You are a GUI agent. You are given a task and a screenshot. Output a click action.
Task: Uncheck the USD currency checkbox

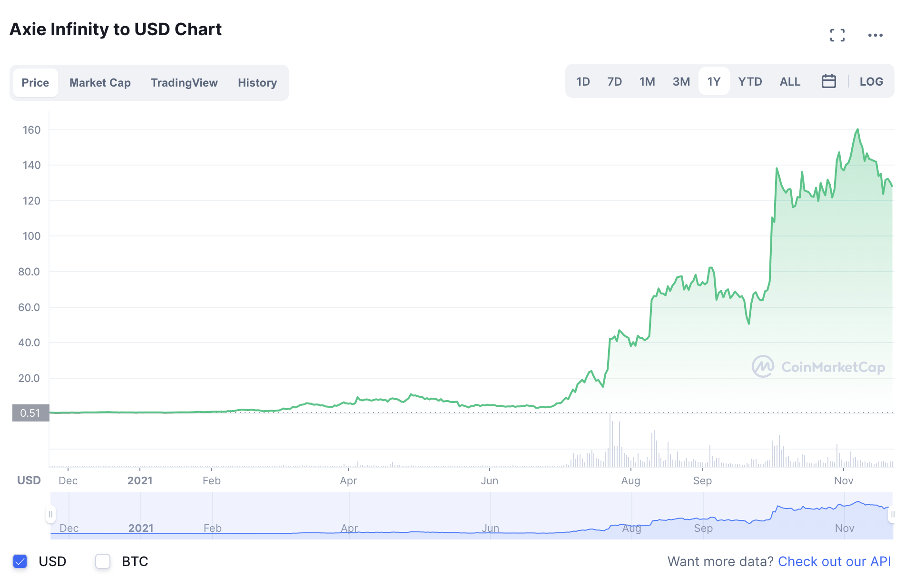[20, 561]
